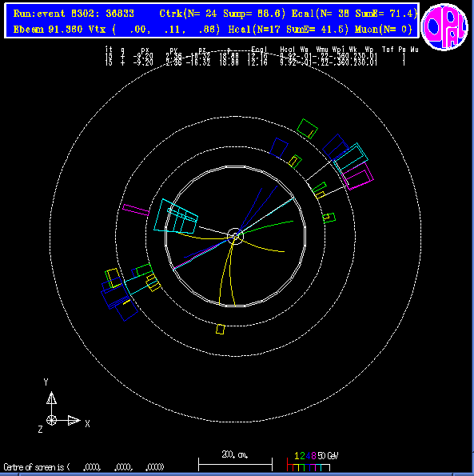Screen dimensions: 474x476
Task: Click the 200 cm scale bar
Action: pos(235,465)
